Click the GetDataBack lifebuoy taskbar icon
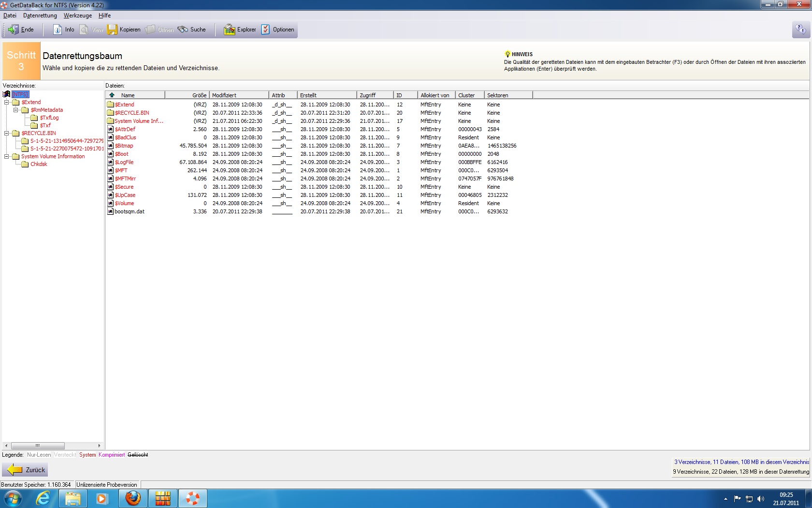Screen dimensions: 812x508 pos(192,498)
